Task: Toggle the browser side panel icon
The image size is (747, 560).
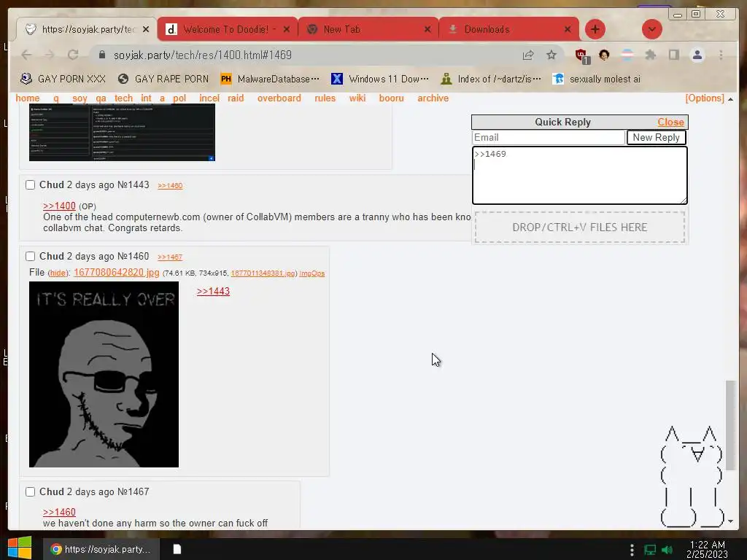Action: tap(673, 55)
